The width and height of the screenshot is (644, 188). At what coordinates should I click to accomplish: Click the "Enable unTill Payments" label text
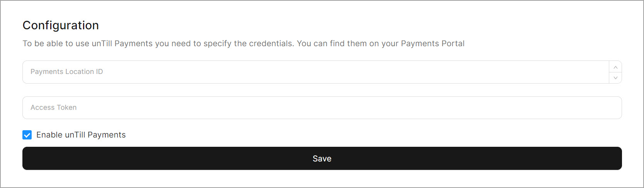[81, 135]
